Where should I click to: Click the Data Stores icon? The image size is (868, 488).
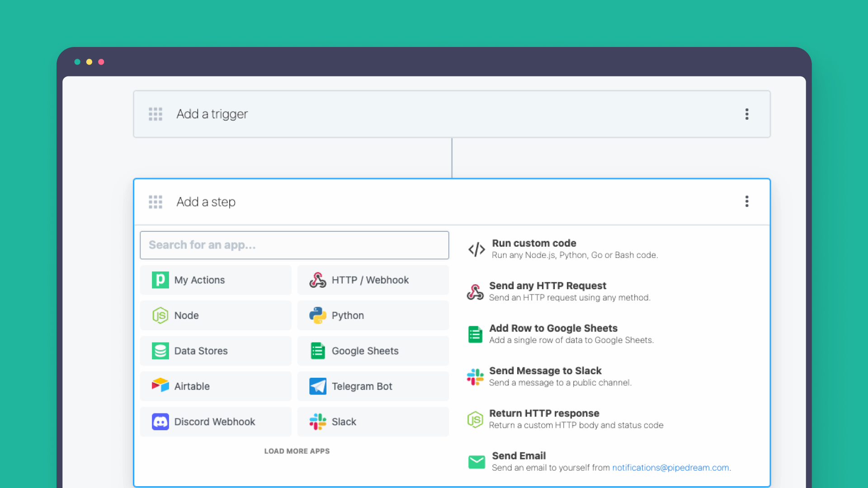(159, 351)
